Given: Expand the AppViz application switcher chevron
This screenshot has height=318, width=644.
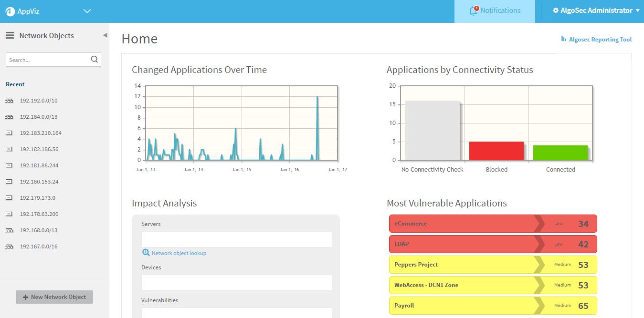Looking at the screenshot, I should pos(87,11).
